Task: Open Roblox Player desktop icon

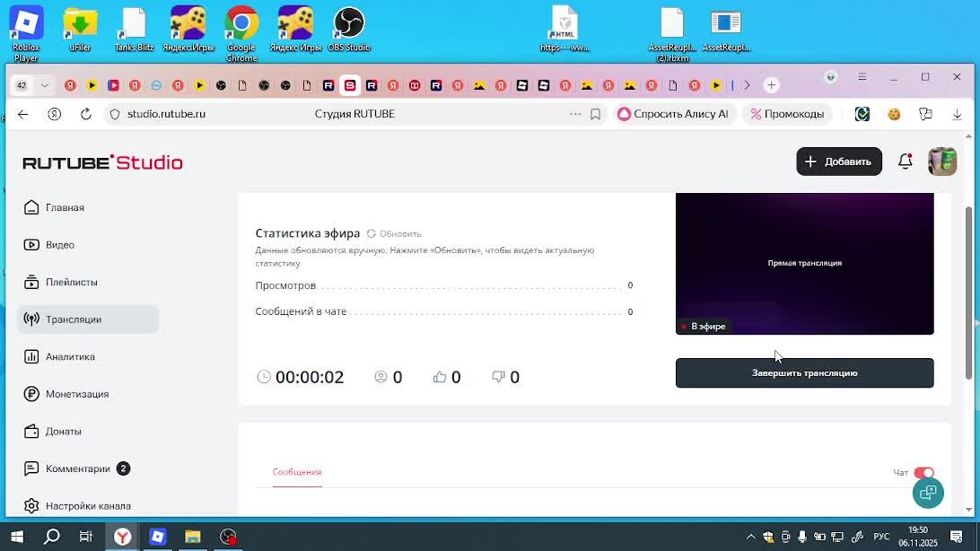Action: click(x=26, y=34)
